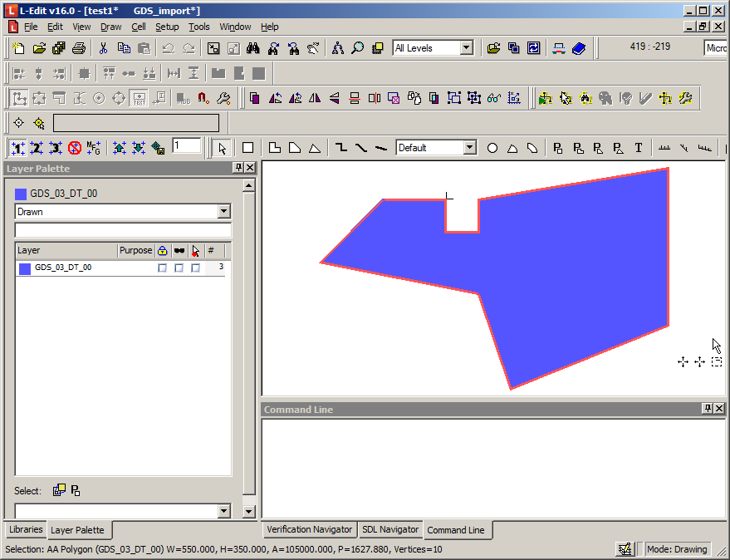The width and height of the screenshot is (730, 560).
Task: Choose the selection arrow tool
Action: [223, 148]
